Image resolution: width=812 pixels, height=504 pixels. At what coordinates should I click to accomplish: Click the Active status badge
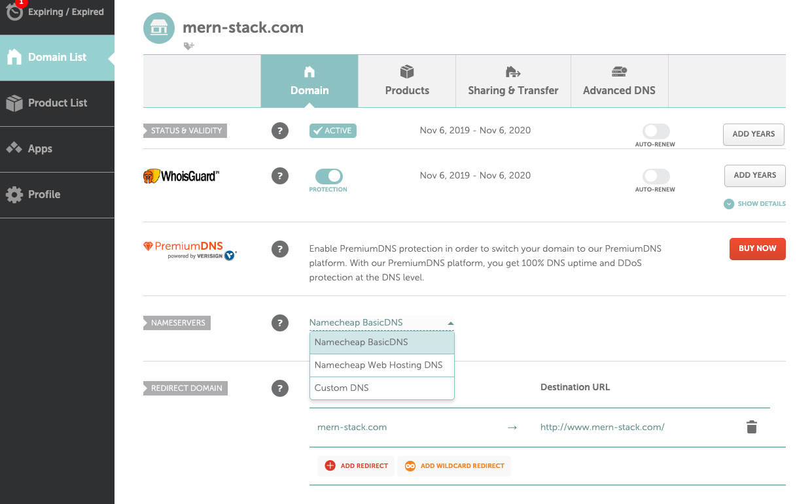(x=333, y=131)
